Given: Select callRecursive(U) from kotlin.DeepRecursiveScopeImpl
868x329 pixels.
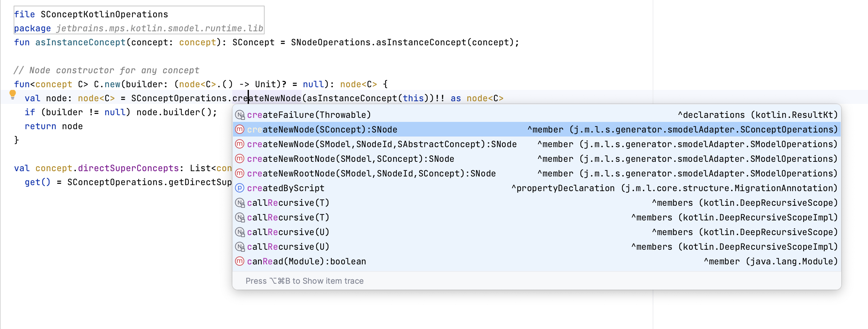Looking at the screenshot, I should pyautogui.click(x=288, y=246).
